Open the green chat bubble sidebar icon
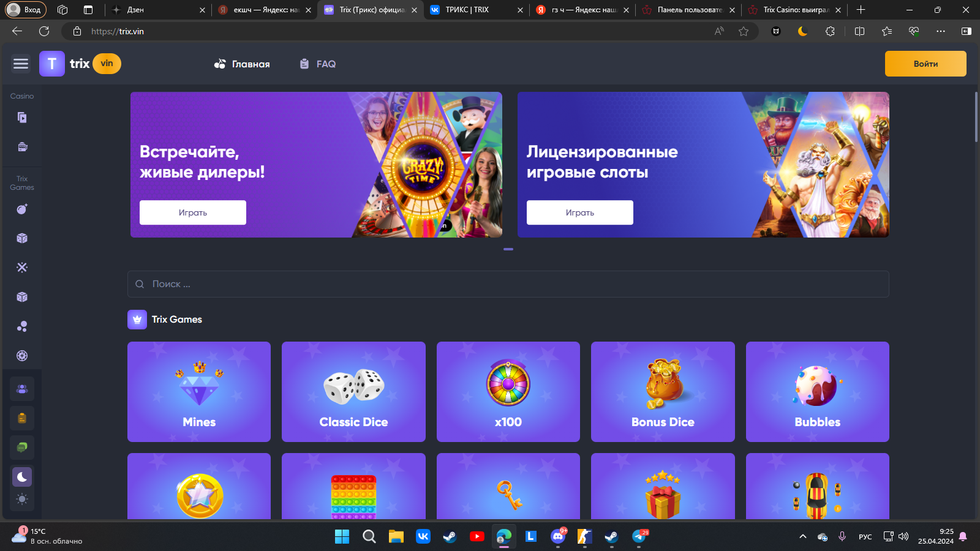 22,448
